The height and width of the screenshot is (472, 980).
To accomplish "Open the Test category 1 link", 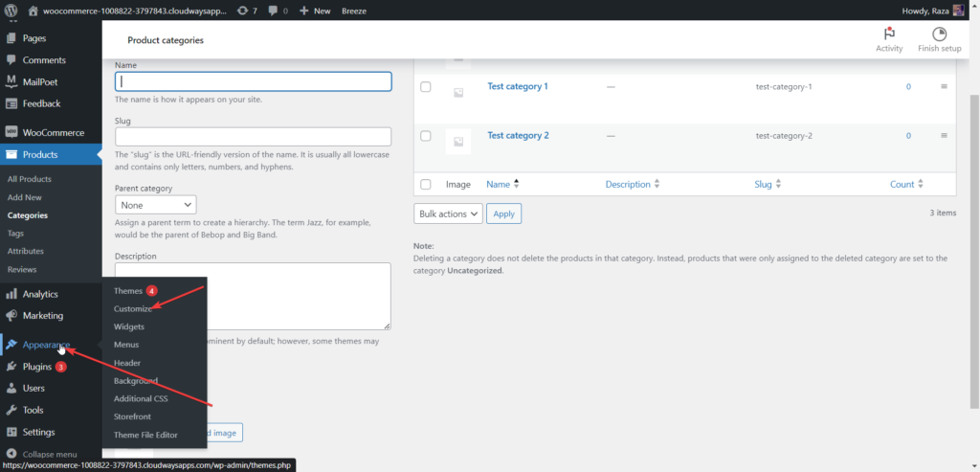I will [518, 86].
